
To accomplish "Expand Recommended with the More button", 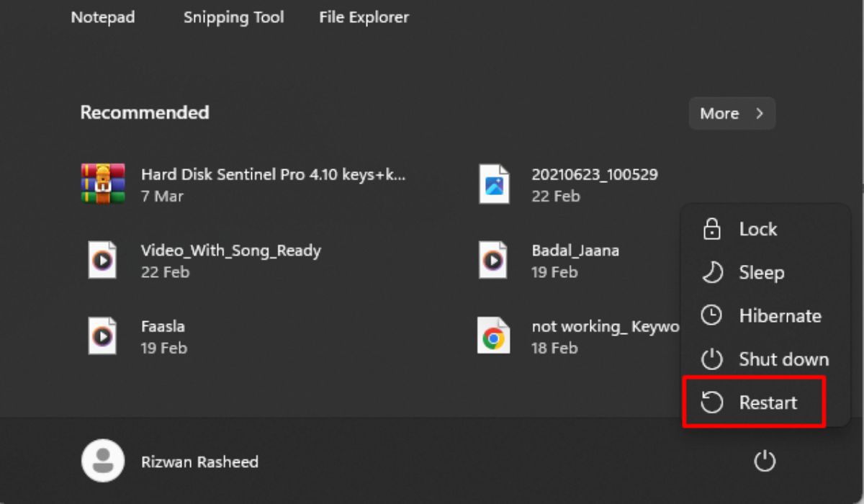I will coord(720,114).
